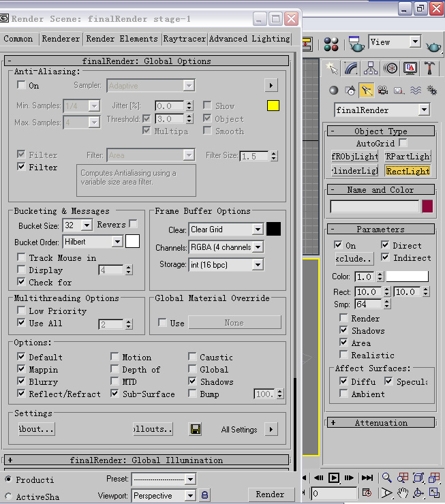Open the Motion panel tab icon
The height and width of the screenshot is (504, 445).
(x=390, y=68)
